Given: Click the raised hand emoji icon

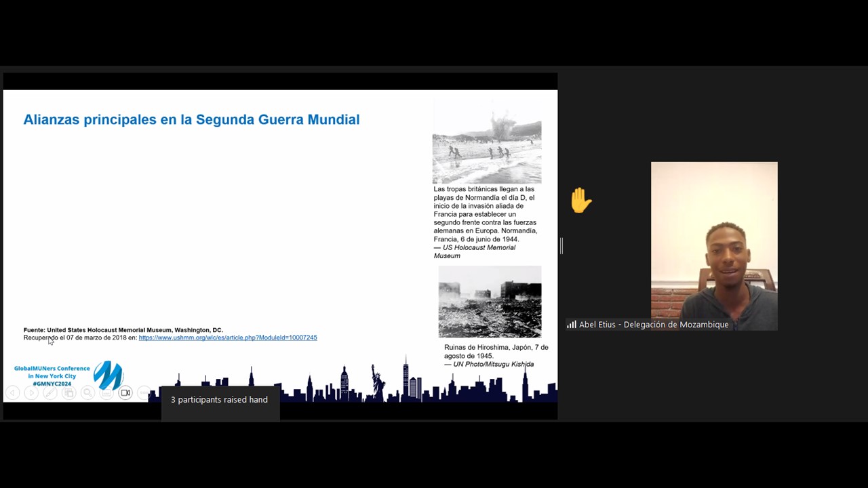Looking at the screenshot, I should coord(581,201).
